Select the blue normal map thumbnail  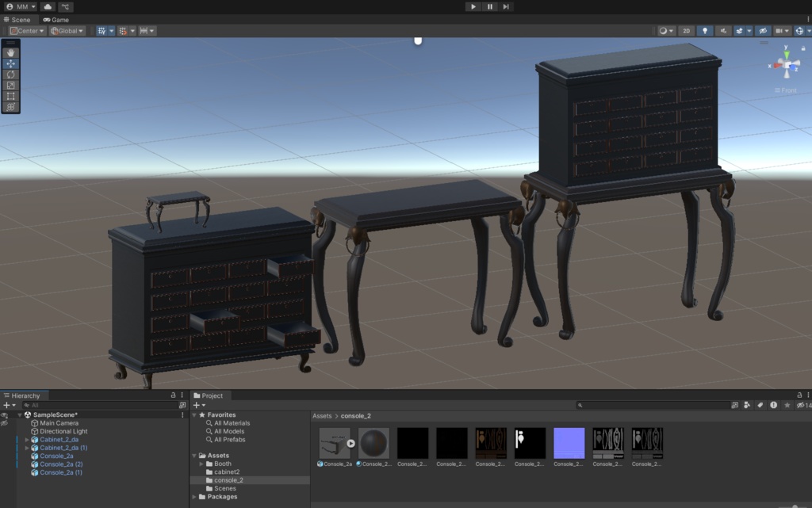click(569, 444)
